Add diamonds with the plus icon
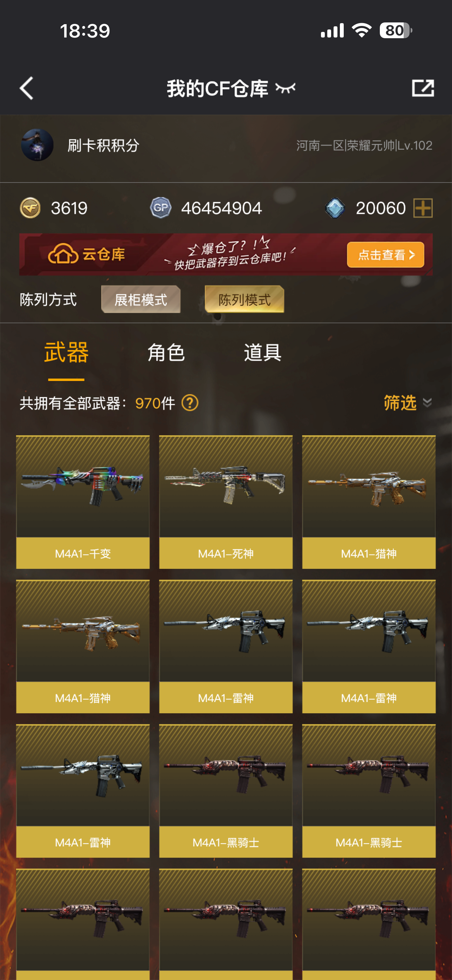Image resolution: width=452 pixels, height=980 pixels. point(423,208)
